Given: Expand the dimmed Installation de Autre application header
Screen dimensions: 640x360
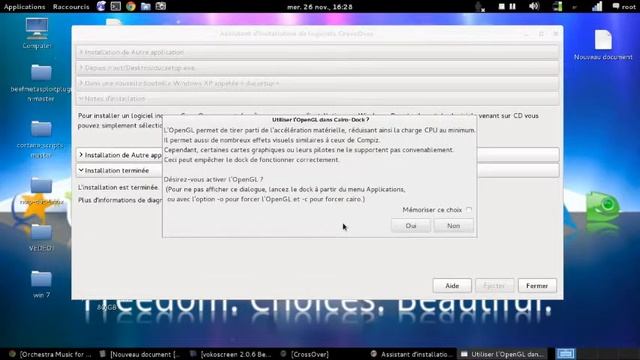Looking at the screenshot, I should tap(317, 52).
